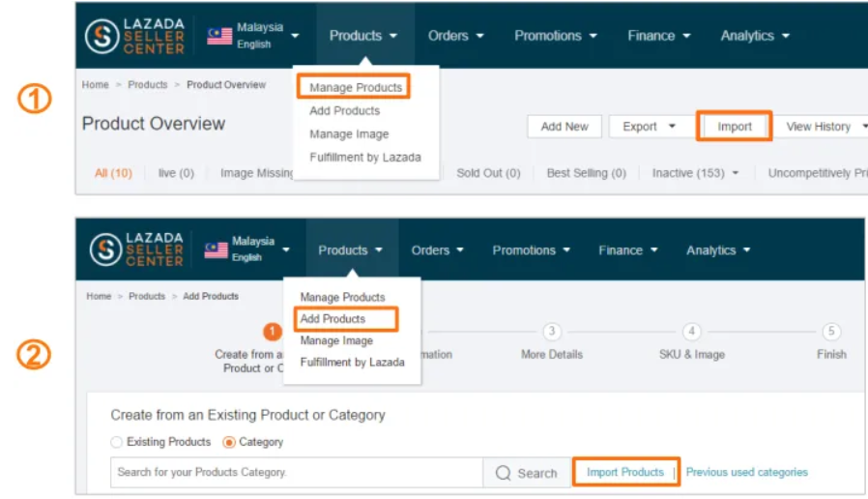Image resolution: width=868 pixels, height=499 pixels.
Task: Select Manage Products in the top Products dropdown
Action: click(356, 87)
